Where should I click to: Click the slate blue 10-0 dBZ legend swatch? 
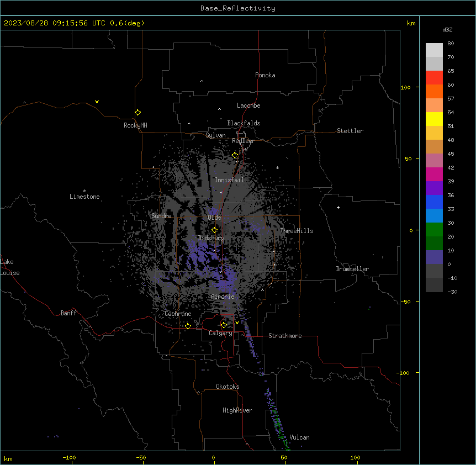pyautogui.click(x=434, y=257)
